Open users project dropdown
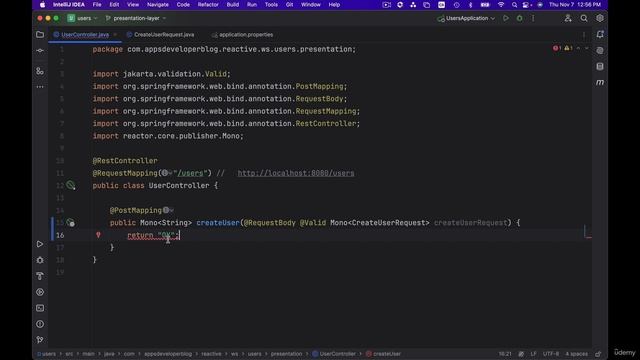Screen dimensions: 640x360 point(83,18)
